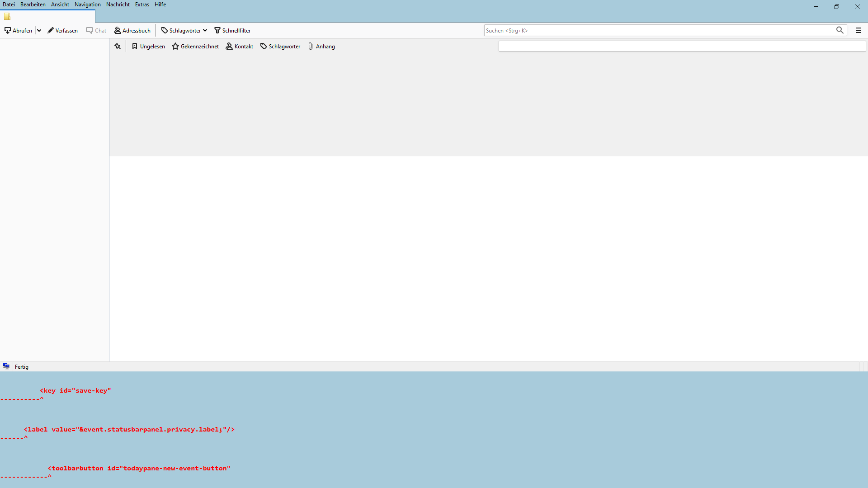Click the Chat toolbar button
Screen dimensions: 868x488
96,31
